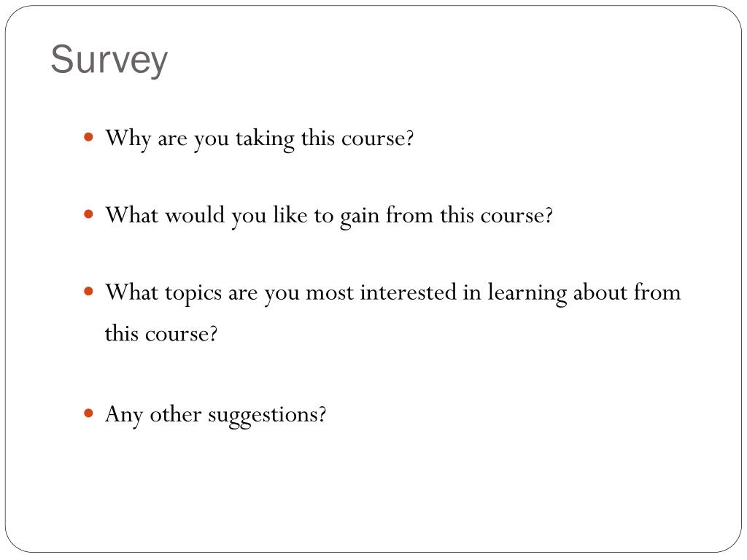Place cursor on the word 'learning'
Viewport: 747px width, 560px height.
pyautogui.click(x=527, y=294)
